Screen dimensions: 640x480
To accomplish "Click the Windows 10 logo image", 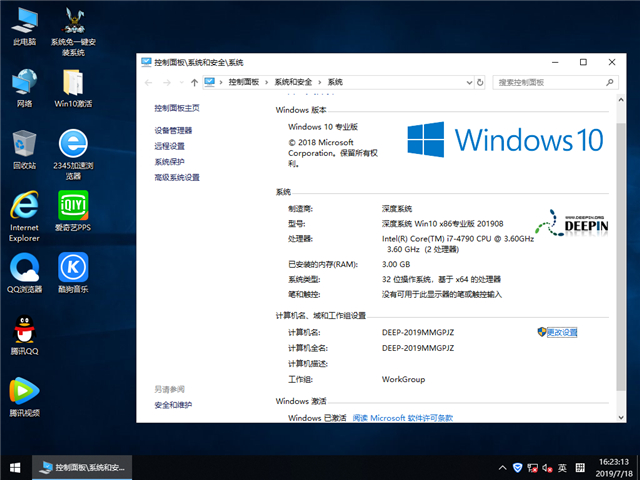I will click(505, 140).
